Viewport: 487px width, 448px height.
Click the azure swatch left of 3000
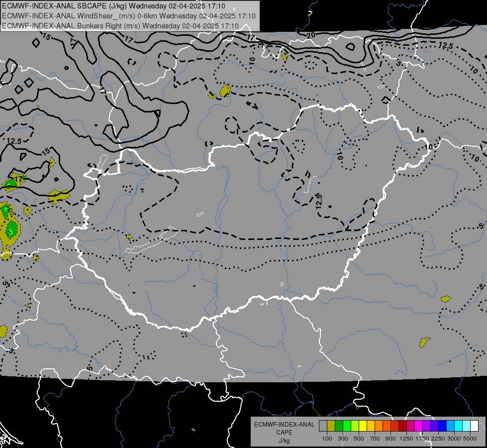pos(450,426)
